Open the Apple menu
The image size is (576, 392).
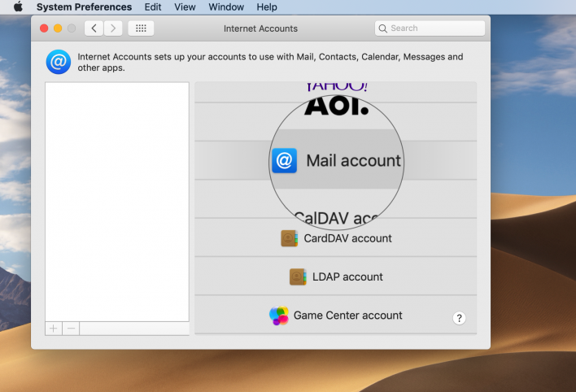point(18,7)
